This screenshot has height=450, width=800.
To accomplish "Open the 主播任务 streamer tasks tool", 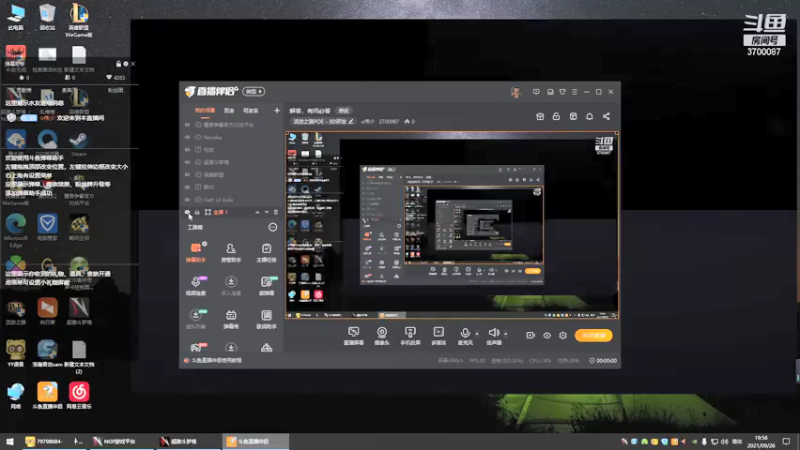I will coord(266,253).
